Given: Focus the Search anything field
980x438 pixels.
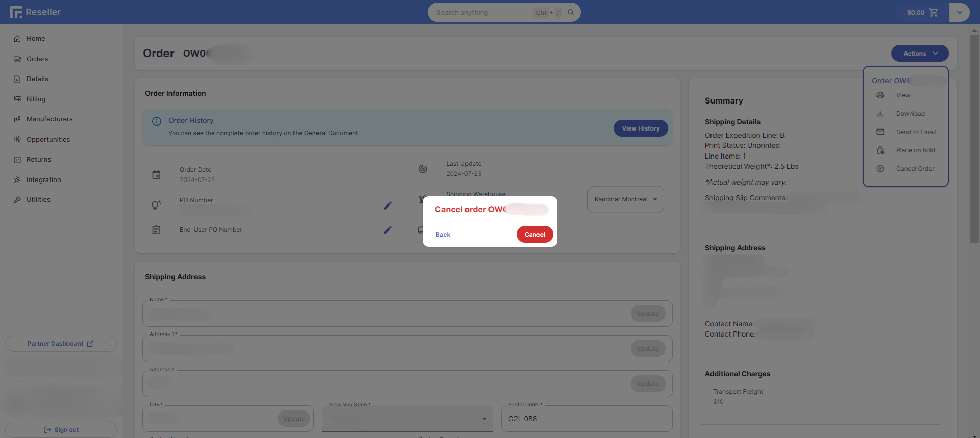Looking at the screenshot, I should pos(504,12).
